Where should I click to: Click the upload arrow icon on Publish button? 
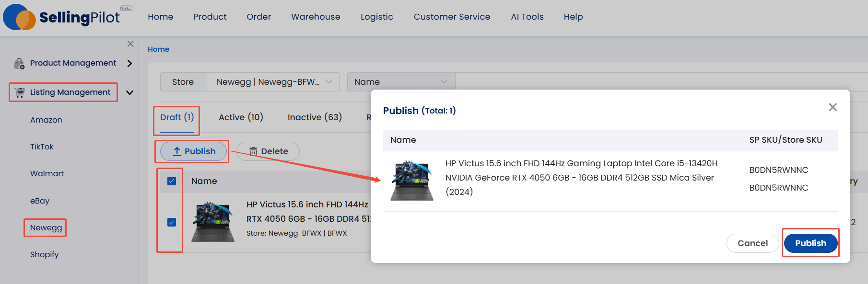[x=177, y=151]
